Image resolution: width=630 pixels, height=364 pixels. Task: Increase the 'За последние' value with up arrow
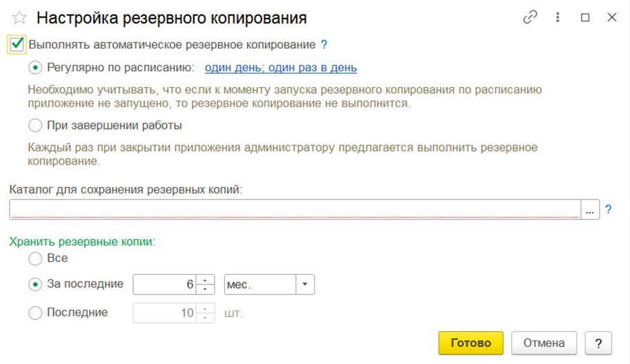click(x=205, y=280)
